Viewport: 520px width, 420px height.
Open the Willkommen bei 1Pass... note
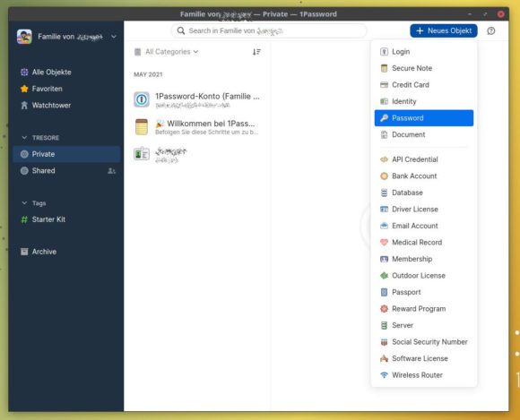point(197,127)
